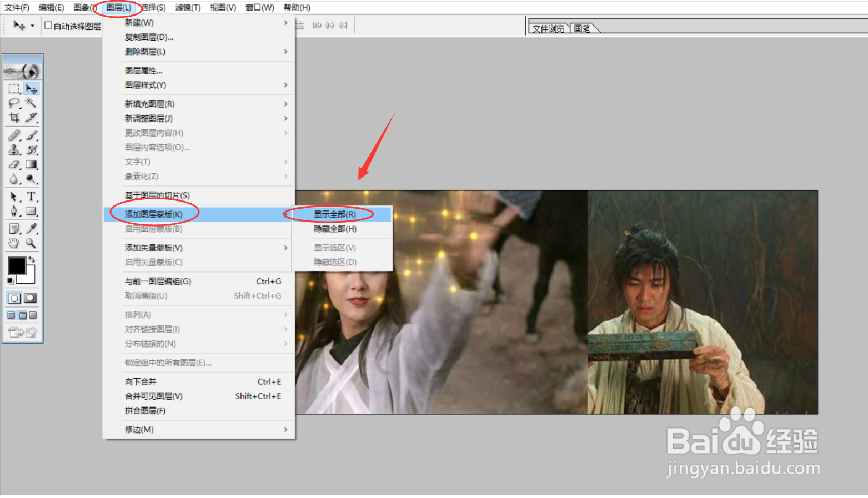The image size is (868, 498).
Task: Choose 显示全部(R) in mask submenu
Action: pyautogui.click(x=342, y=214)
